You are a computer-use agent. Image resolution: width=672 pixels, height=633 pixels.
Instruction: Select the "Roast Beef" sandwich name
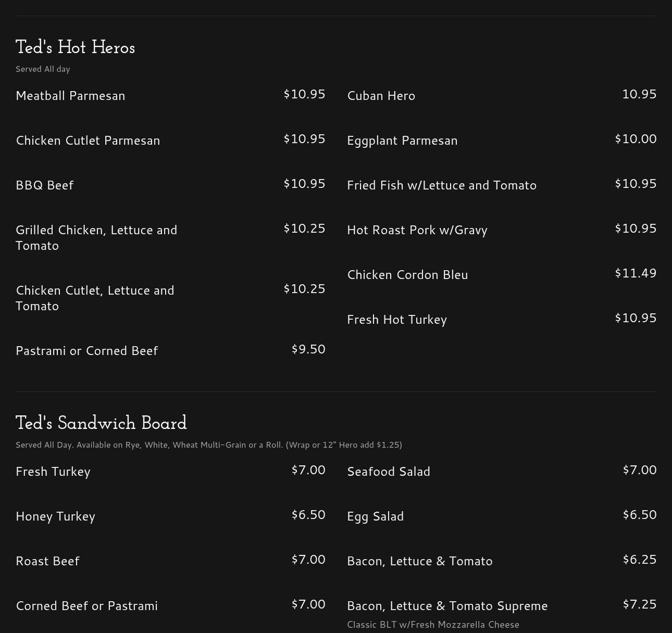[47, 561]
